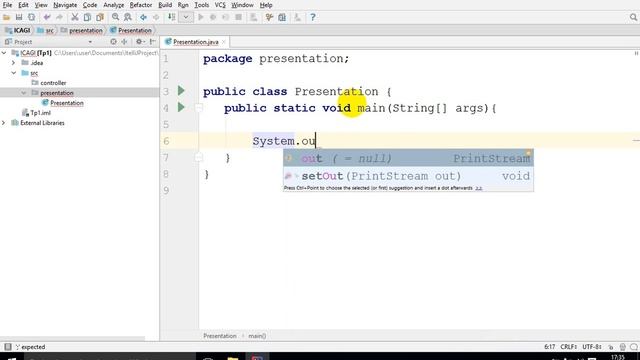Click the Save All toolbar icon
The height and width of the screenshot is (360, 640).
pyautogui.click(x=19, y=17)
